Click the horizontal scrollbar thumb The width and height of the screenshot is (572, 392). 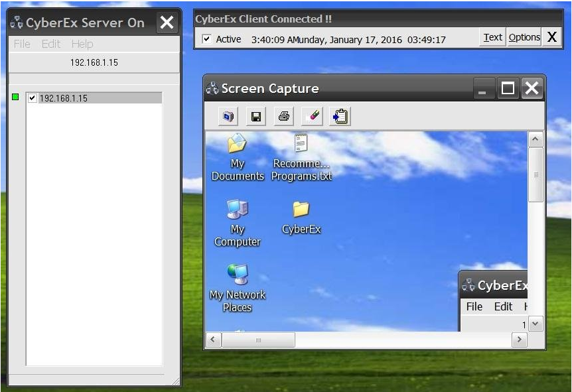258,340
